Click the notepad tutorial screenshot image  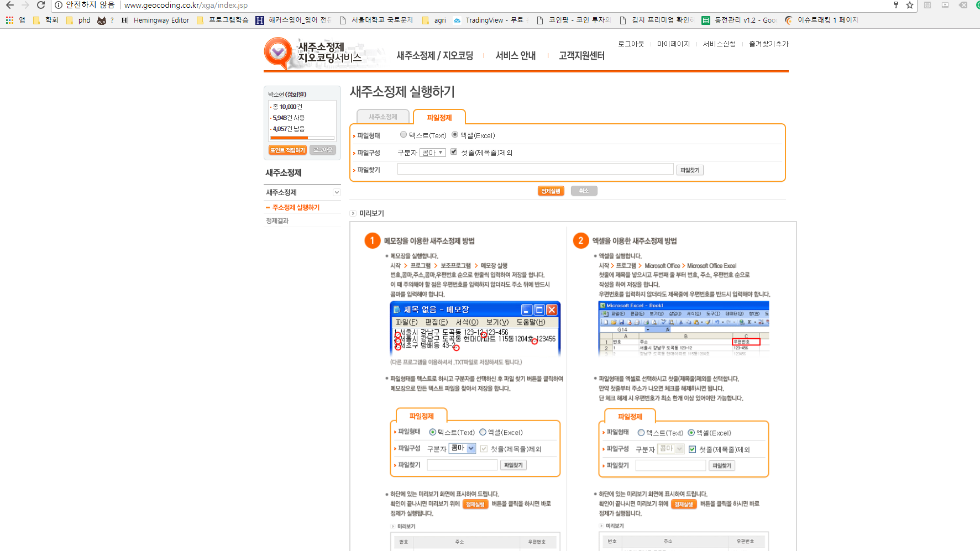click(x=475, y=329)
